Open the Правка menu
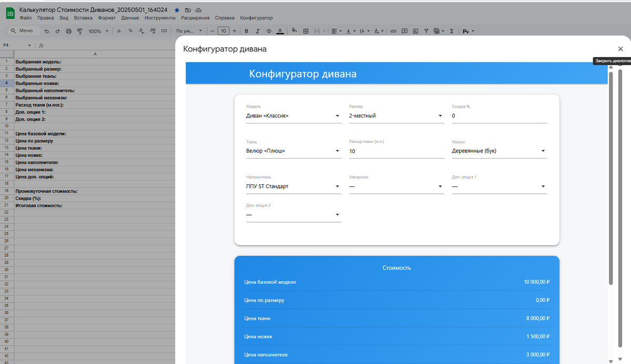Image resolution: width=631 pixels, height=364 pixels. (x=46, y=18)
